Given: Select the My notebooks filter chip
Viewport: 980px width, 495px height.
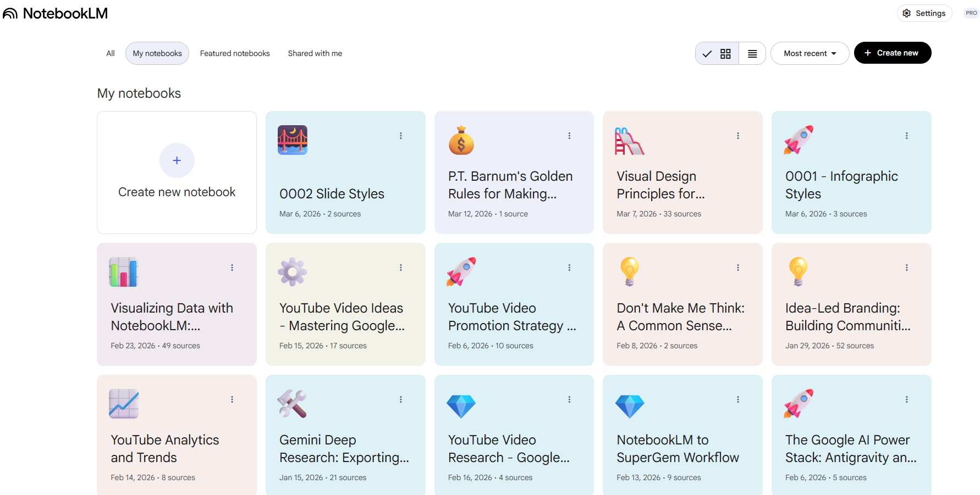Looking at the screenshot, I should click(x=157, y=53).
